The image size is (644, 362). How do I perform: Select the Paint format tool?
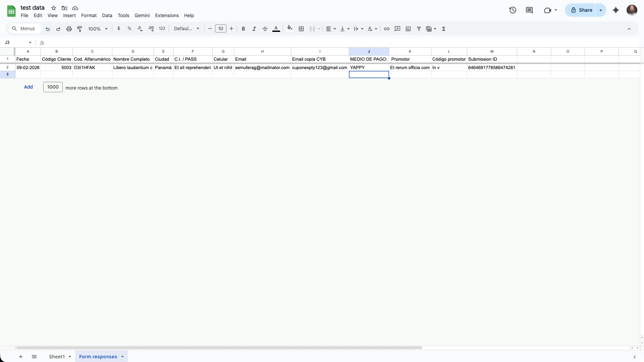[x=79, y=29]
